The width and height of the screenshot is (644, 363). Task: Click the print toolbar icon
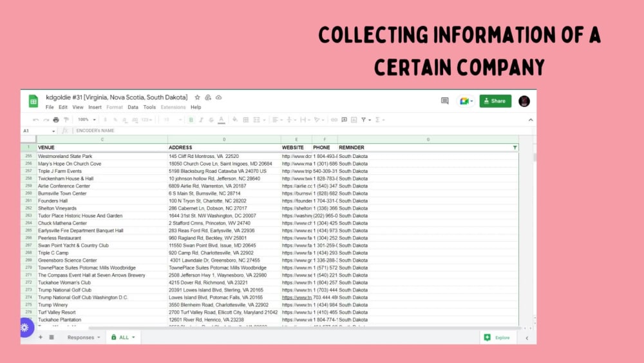[x=56, y=120]
